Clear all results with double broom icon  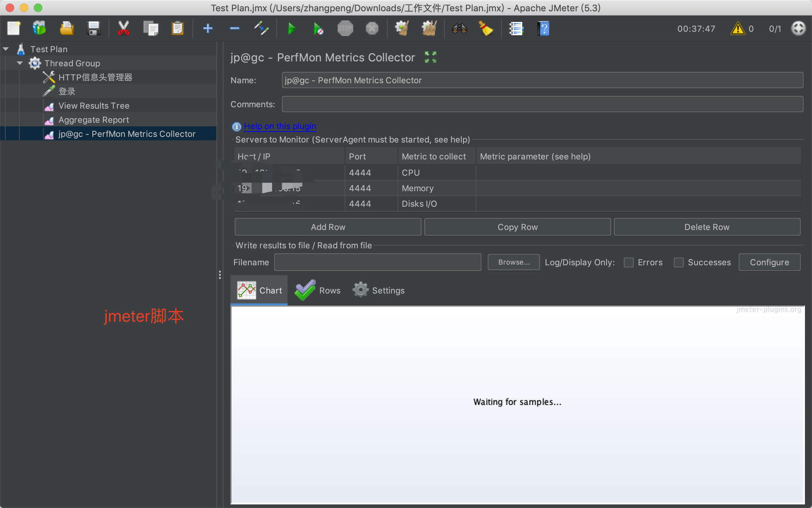pos(429,29)
